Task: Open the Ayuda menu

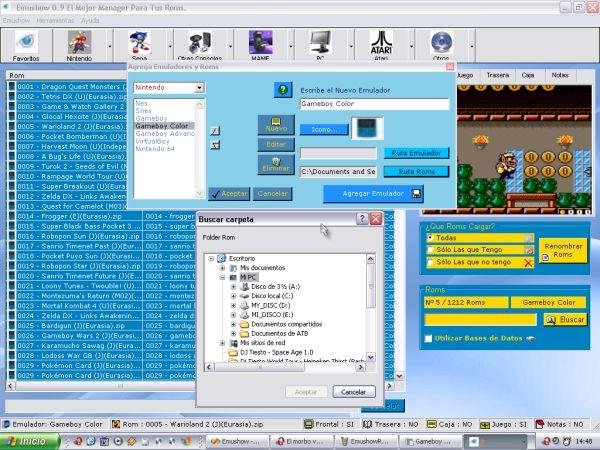Action: pos(90,20)
